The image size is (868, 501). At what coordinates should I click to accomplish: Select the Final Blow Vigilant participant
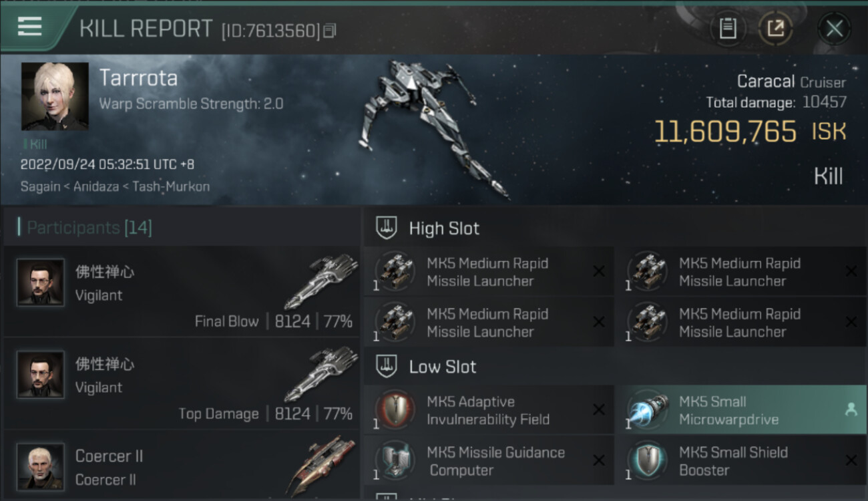click(182, 292)
